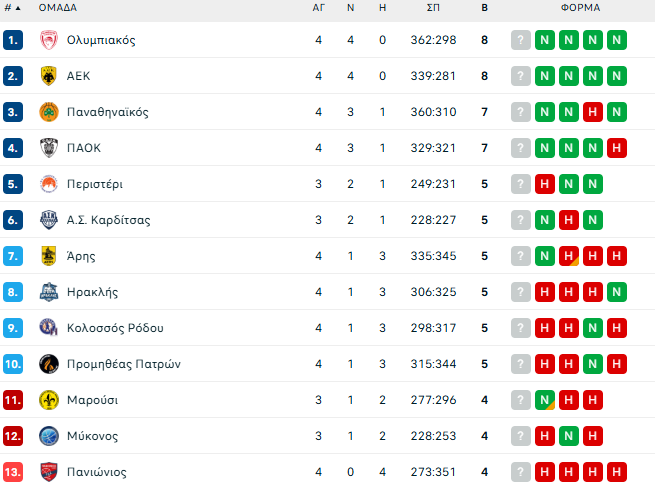Click the Μαρούσι yellow logo
Image resolution: width=655 pixels, height=487 pixels.
pyautogui.click(x=48, y=400)
